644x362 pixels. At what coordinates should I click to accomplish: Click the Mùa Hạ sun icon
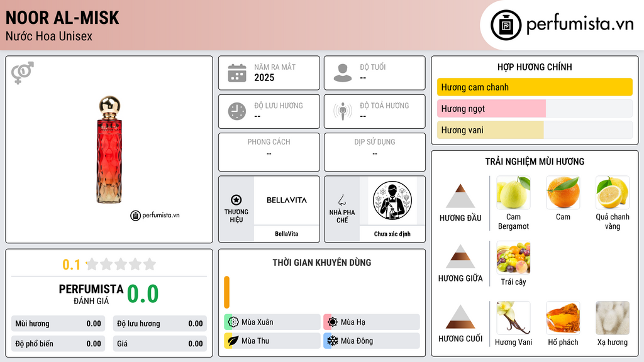click(333, 322)
